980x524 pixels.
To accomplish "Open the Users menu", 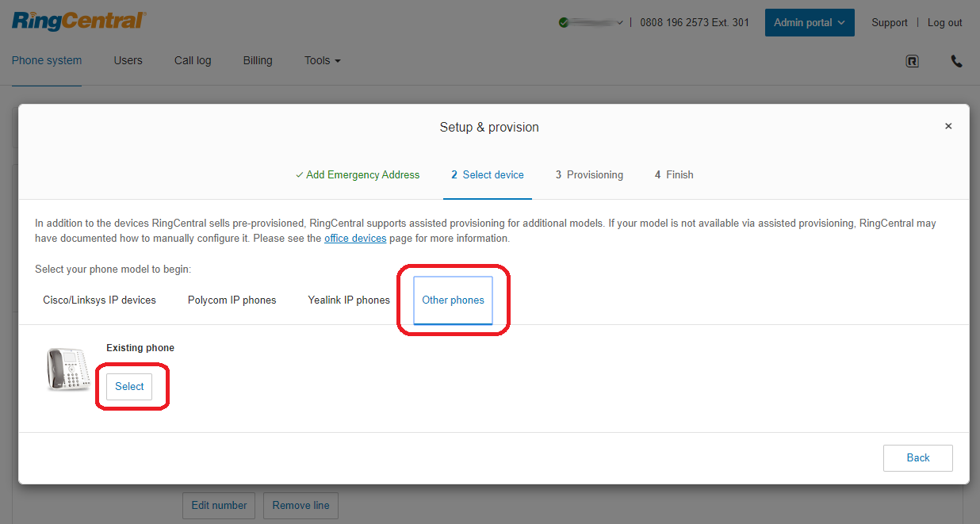I will (128, 60).
